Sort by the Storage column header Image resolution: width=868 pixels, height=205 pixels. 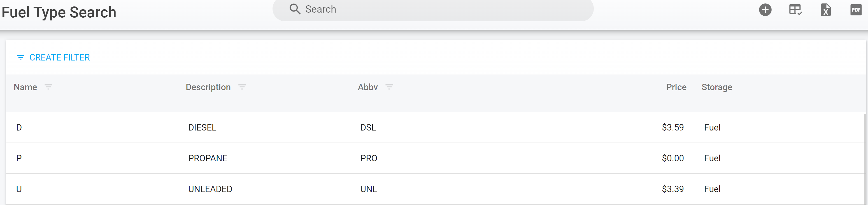pyautogui.click(x=717, y=87)
